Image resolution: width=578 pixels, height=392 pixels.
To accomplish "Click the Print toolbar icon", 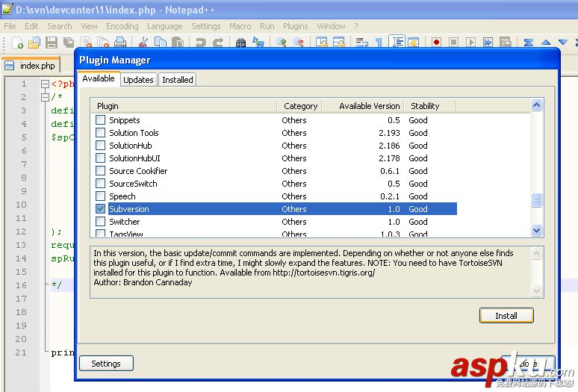I will pos(120,43).
